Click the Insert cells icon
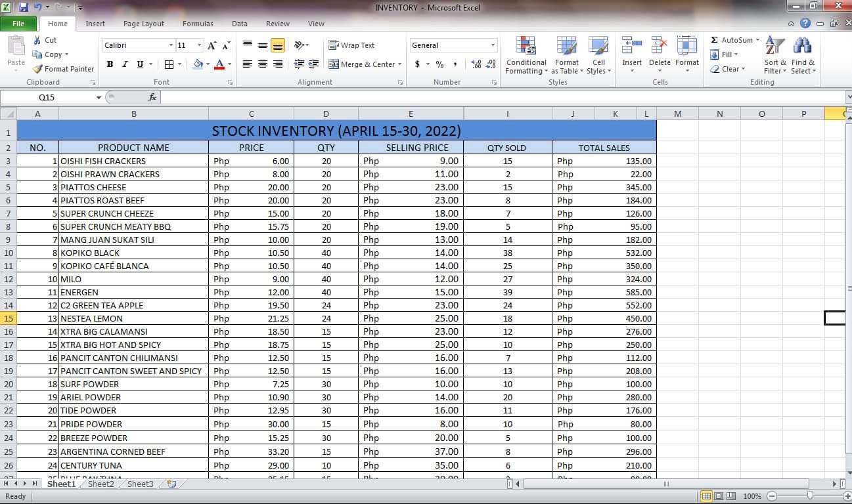852x504 pixels. [x=632, y=46]
